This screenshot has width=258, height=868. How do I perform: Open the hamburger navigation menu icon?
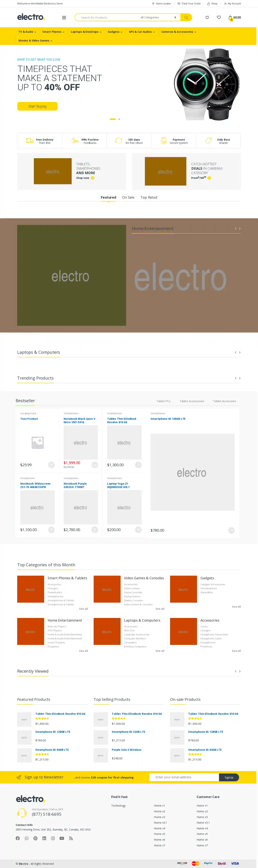(x=64, y=18)
